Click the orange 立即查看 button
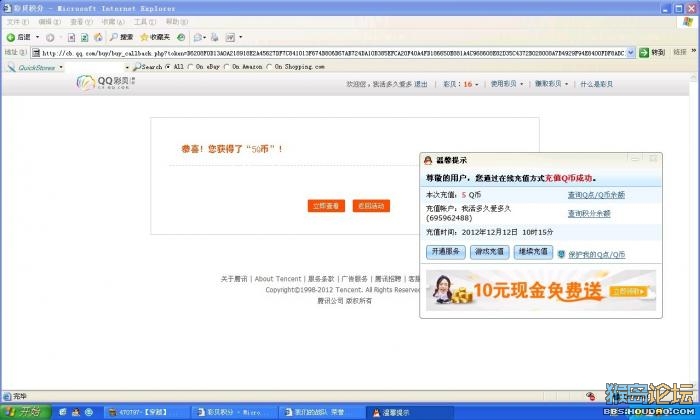Screen dimensions: 700x420 [x=326, y=206]
